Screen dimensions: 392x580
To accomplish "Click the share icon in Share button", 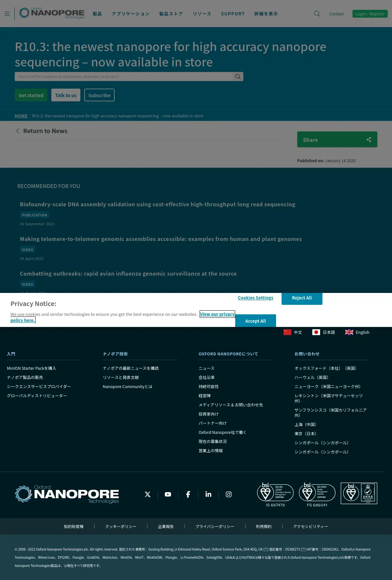I will click(369, 140).
